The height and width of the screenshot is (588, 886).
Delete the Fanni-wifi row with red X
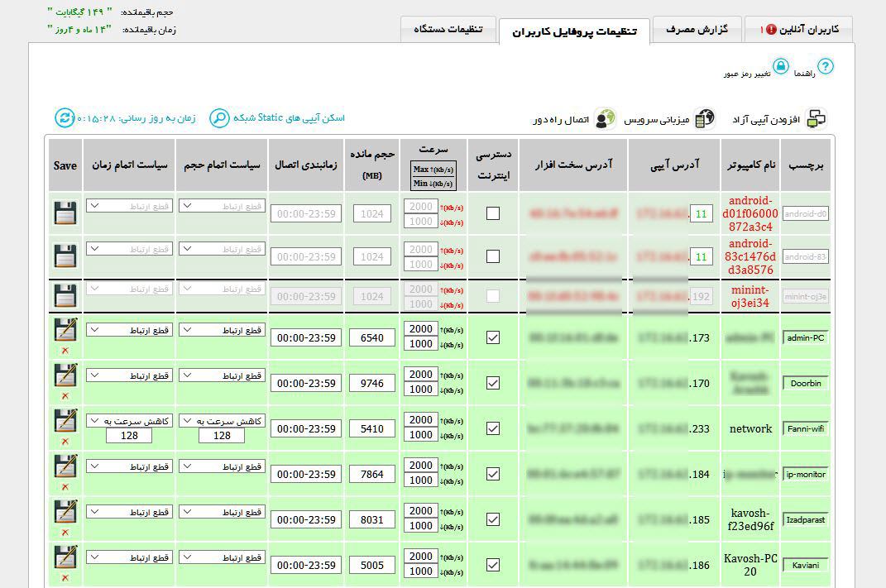click(x=65, y=442)
